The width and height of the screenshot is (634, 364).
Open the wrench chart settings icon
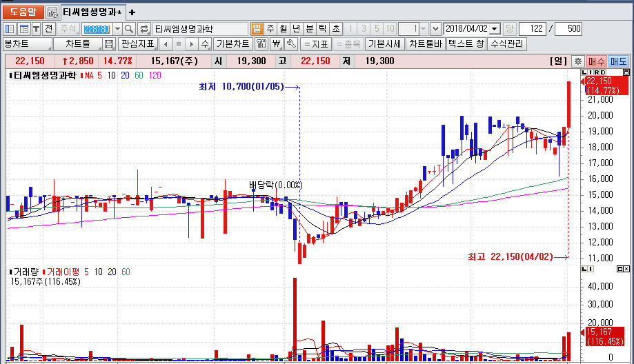[x=290, y=43]
